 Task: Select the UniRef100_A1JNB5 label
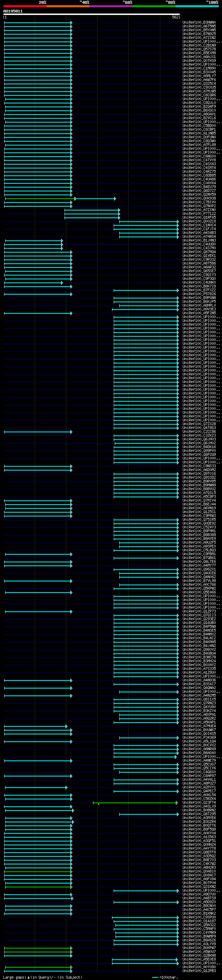click(199, 133)
